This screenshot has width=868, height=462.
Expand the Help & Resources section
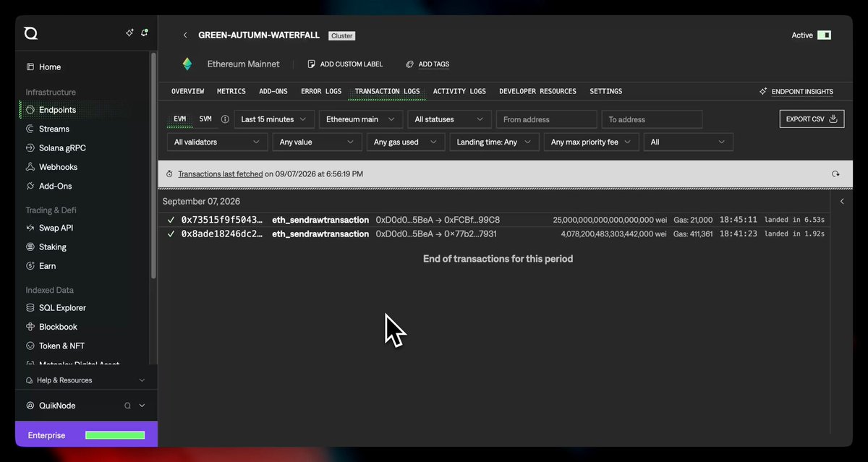pos(142,380)
